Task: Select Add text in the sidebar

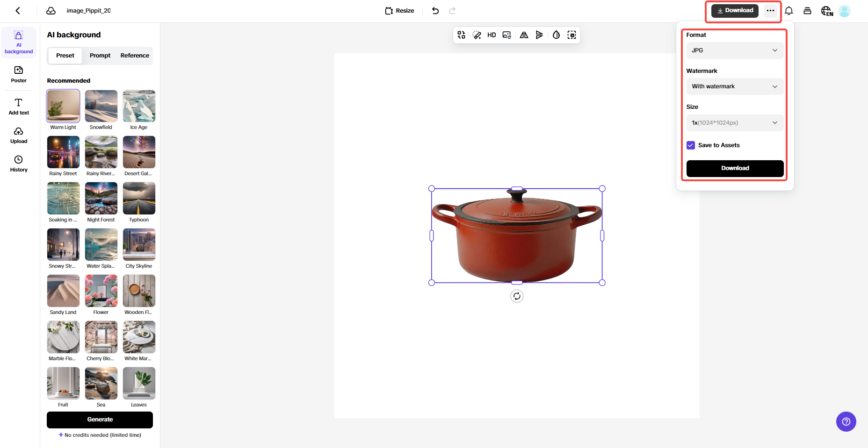Action: 19,107
